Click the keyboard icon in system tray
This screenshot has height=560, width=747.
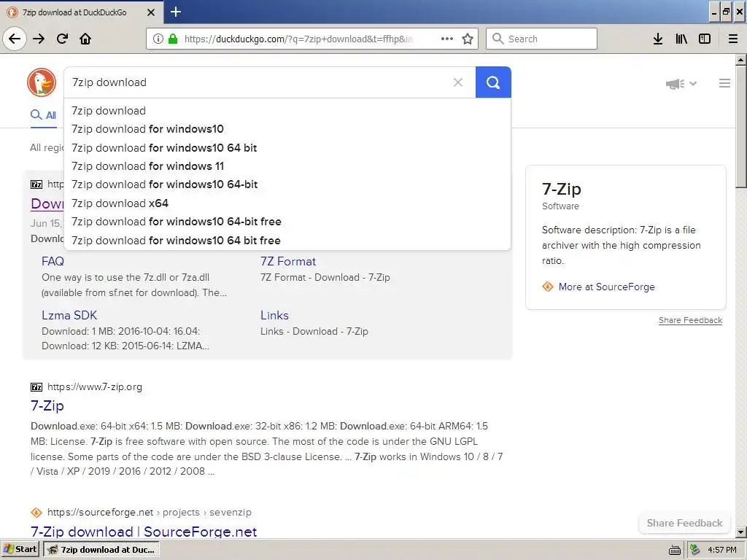pyautogui.click(x=675, y=551)
